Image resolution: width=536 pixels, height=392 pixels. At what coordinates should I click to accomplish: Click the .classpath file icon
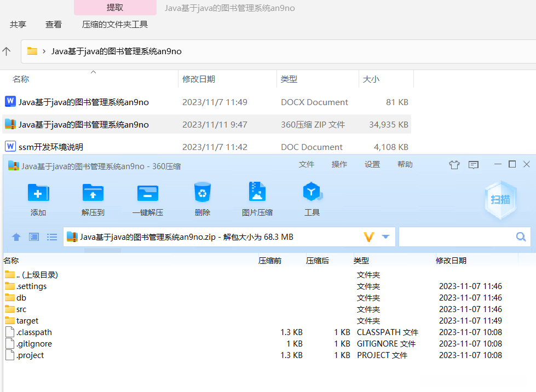point(10,332)
